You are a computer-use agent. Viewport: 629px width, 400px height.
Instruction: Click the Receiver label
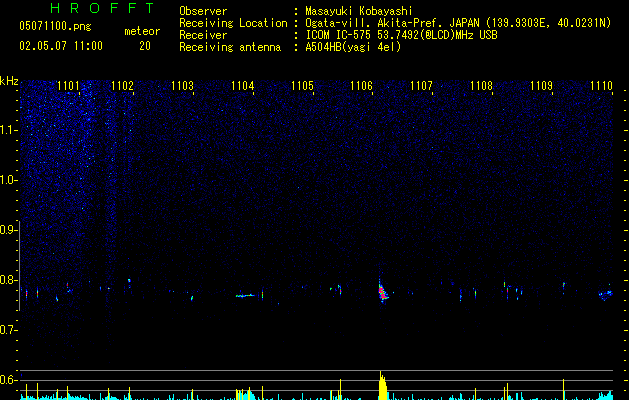click(203, 35)
